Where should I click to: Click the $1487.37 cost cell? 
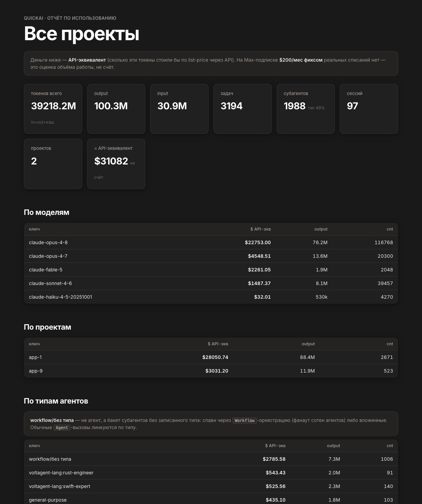point(259,283)
